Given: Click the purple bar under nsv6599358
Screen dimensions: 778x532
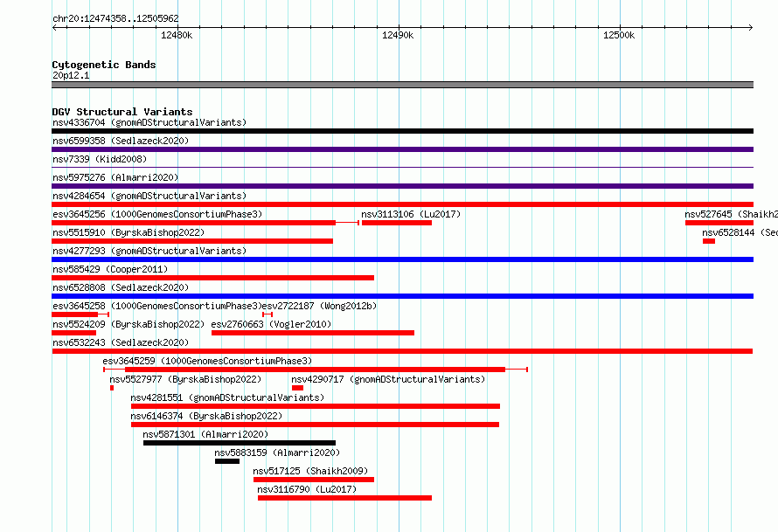Looking at the screenshot, I should [402, 149].
